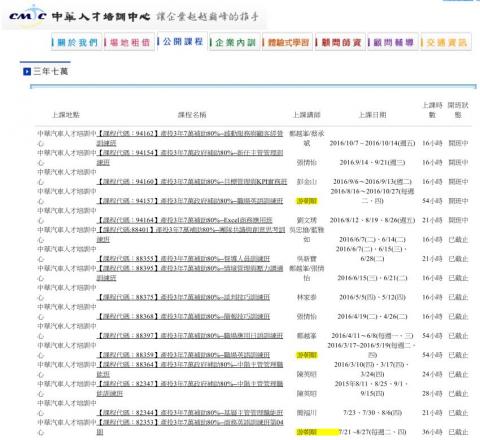Open Excel course link code 94164
This screenshot has height=440, width=480.
(185, 220)
